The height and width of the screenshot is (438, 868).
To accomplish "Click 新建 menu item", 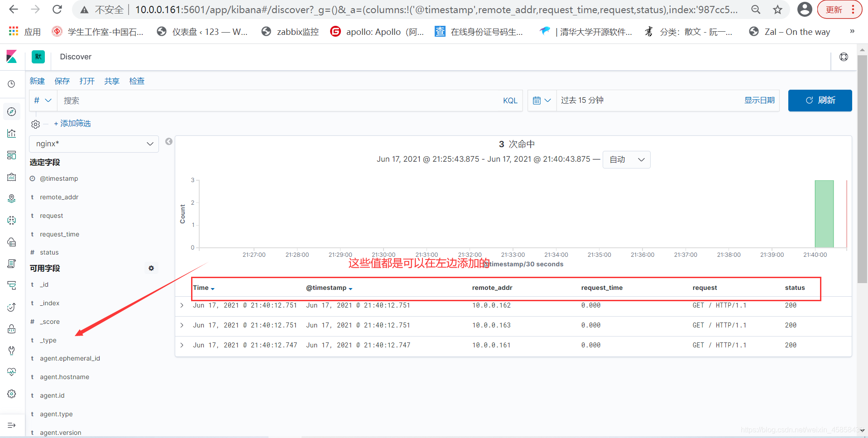I will click(37, 81).
